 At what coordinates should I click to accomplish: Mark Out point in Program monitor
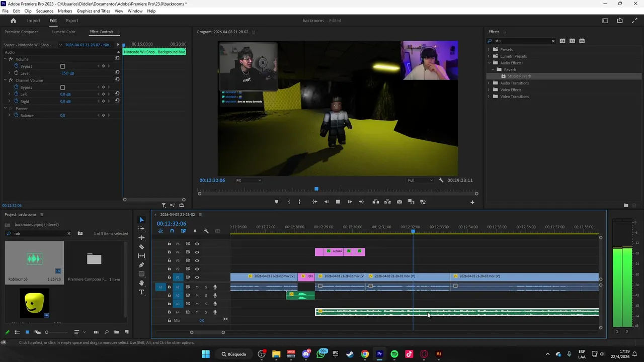[x=299, y=202]
